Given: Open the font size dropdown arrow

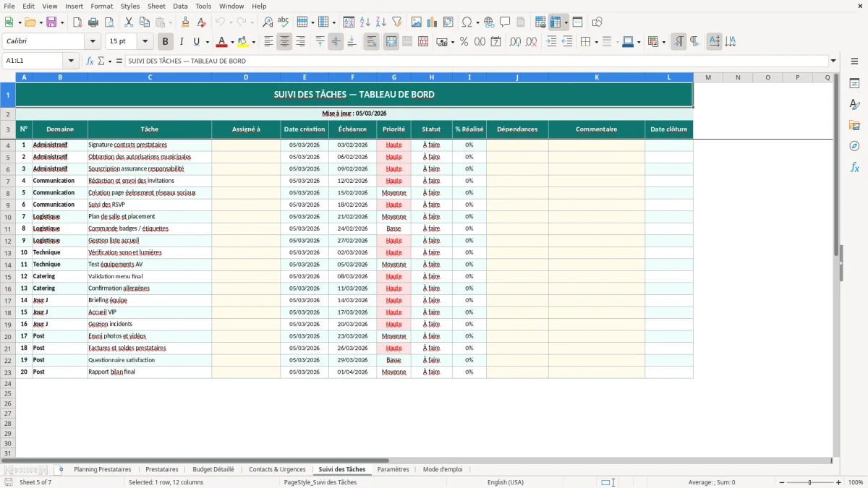Looking at the screenshot, I should coord(145,42).
